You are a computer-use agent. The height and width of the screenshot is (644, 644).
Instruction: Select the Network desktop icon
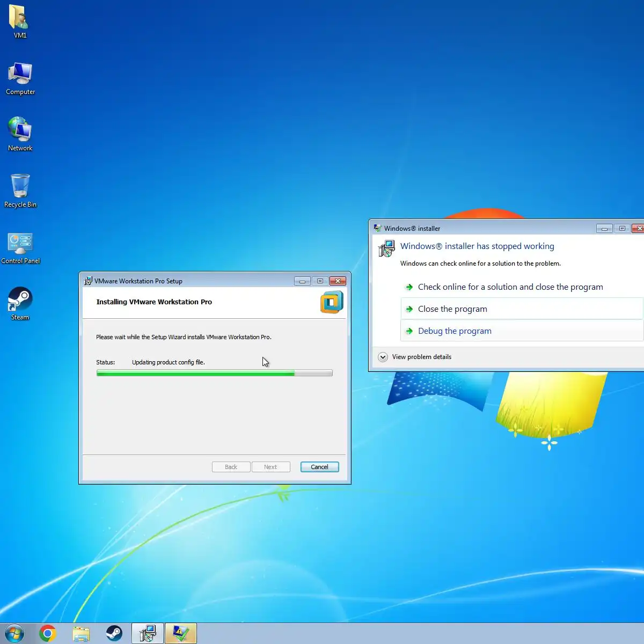[x=20, y=134]
